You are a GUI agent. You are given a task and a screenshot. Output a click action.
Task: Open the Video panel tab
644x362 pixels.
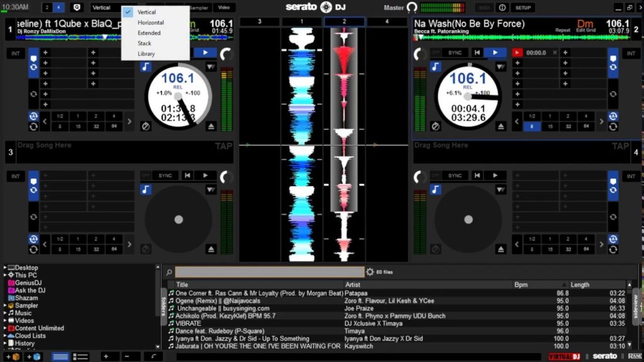coord(224,8)
